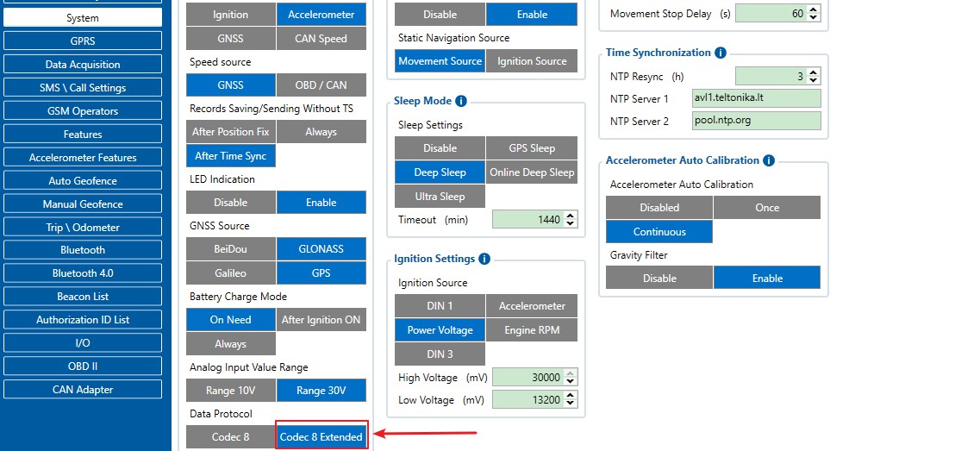This screenshot has width=980, height=451.
Task: Increase the Movement Stop Delay
Action: (x=815, y=9)
